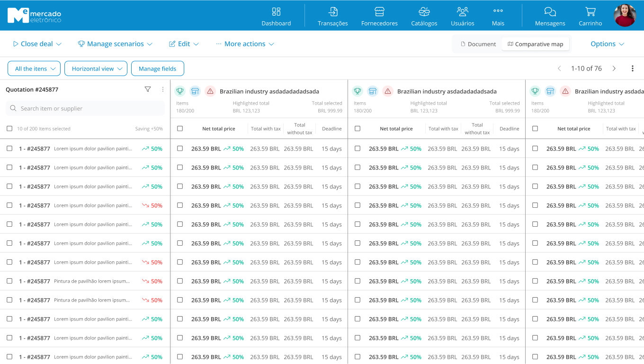644x364 pixels.
Task: Tick the '10 of 200 items selected' checkbox
Action: coord(9,128)
